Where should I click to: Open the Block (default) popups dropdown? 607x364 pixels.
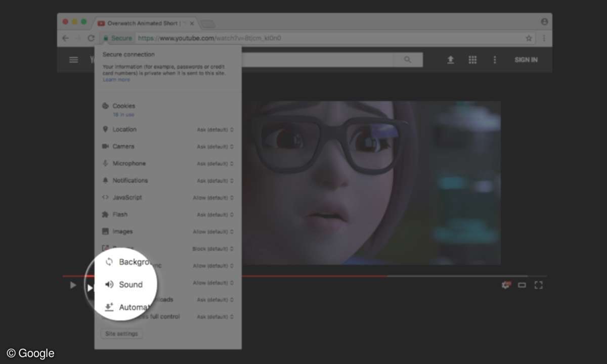[213, 249]
